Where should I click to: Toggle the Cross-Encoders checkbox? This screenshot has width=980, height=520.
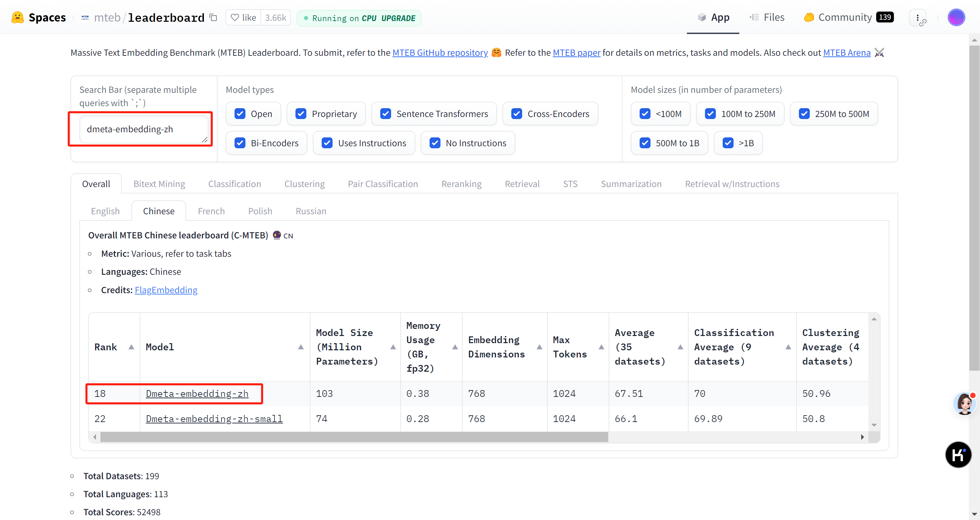[516, 114]
